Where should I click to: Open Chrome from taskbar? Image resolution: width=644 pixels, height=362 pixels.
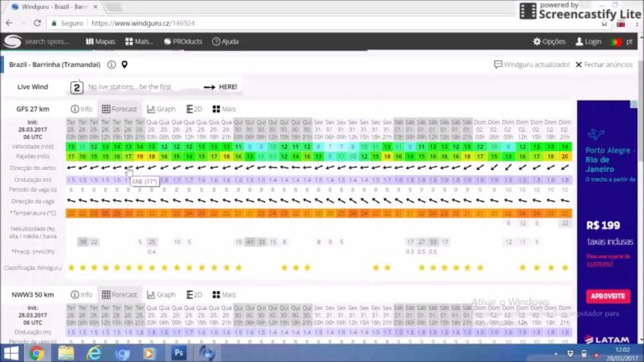[37, 353]
